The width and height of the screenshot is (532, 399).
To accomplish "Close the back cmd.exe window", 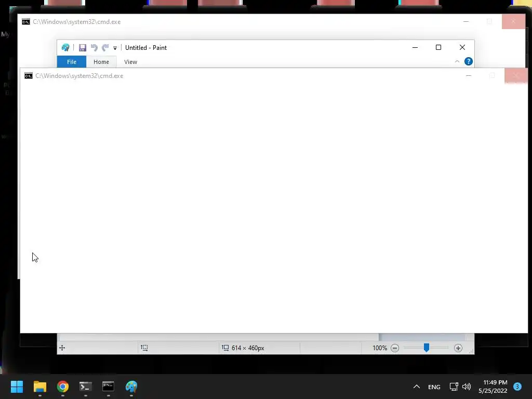I will click(513, 22).
